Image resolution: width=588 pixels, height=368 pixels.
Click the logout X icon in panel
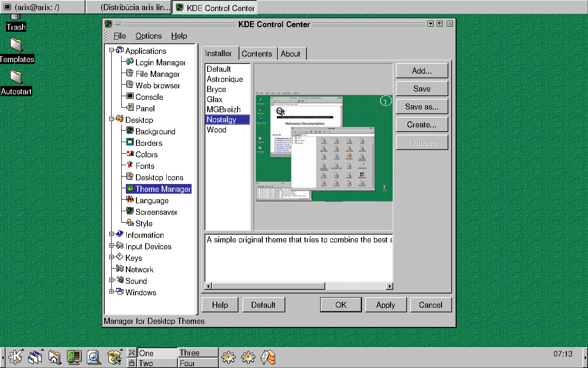click(x=131, y=353)
